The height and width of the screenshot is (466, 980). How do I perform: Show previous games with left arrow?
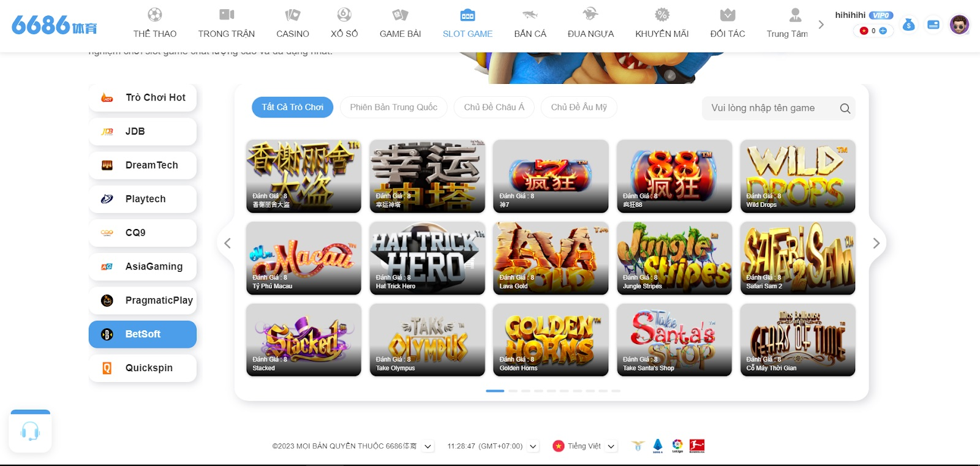[227, 243]
